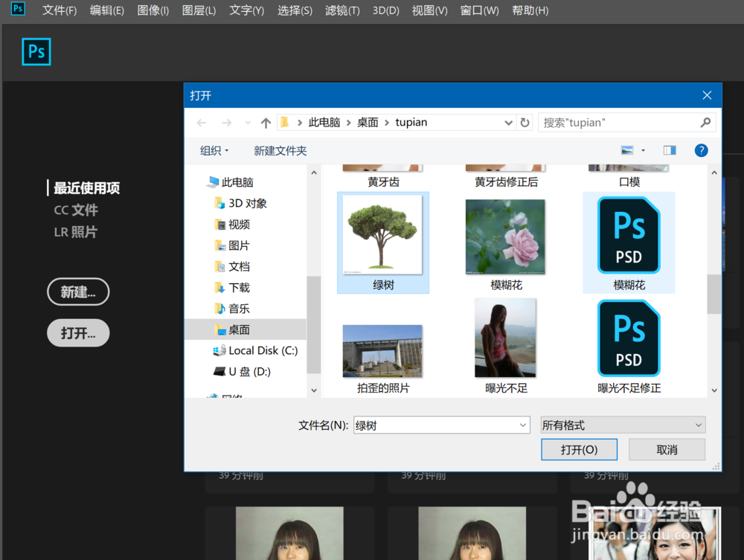Open the 文件(F) menu
The width and height of the screenshot is (744, 560).
[60, 10]
